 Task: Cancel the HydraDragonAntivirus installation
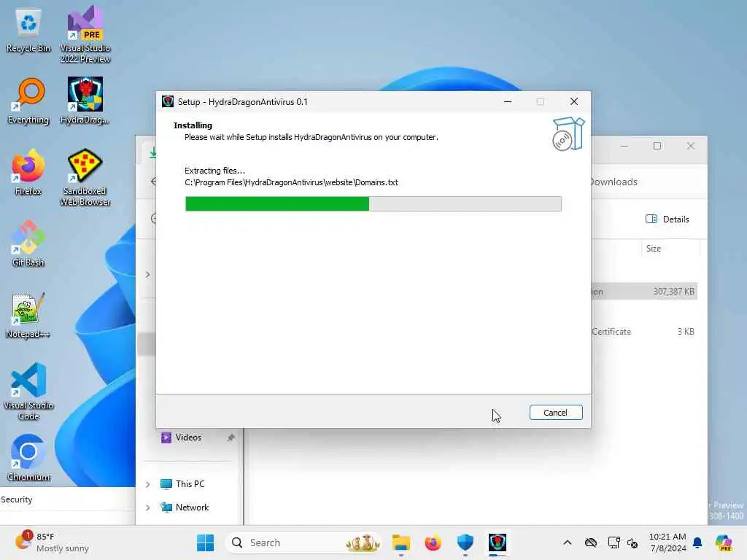pos(555,413)
